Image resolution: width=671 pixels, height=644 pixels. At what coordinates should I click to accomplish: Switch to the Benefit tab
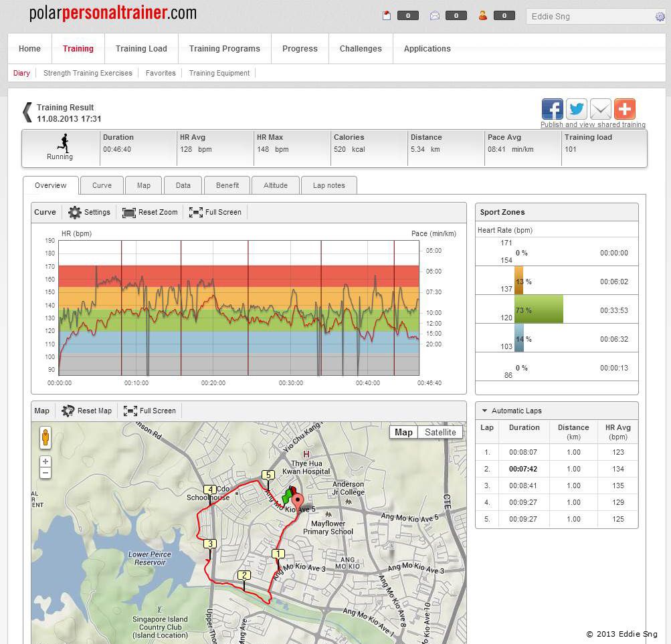tap(227, 185)
